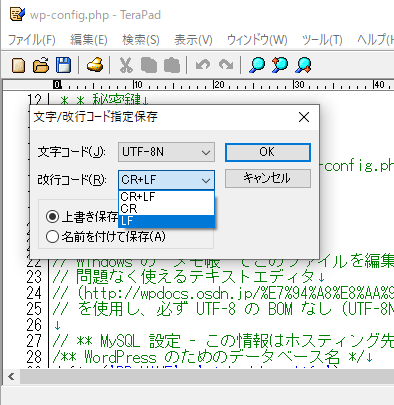This screenshot has width=394, height=405.
Task: Click the New file toolbar icon
Action: (x=18, y=65)
